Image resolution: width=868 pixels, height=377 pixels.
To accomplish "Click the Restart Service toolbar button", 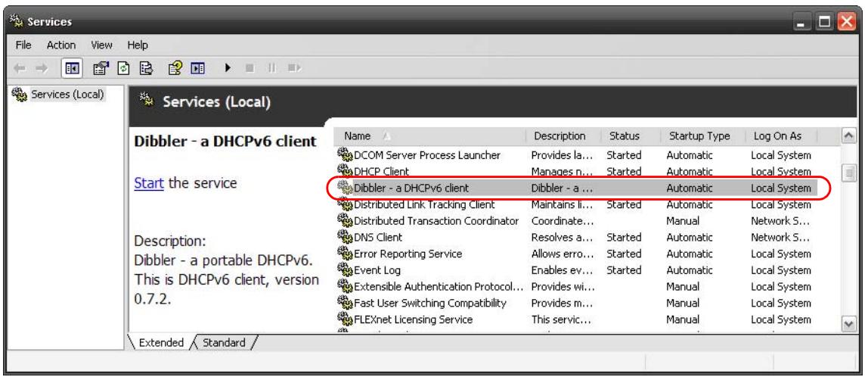I will pyautogui.click(x=294, y=68).
